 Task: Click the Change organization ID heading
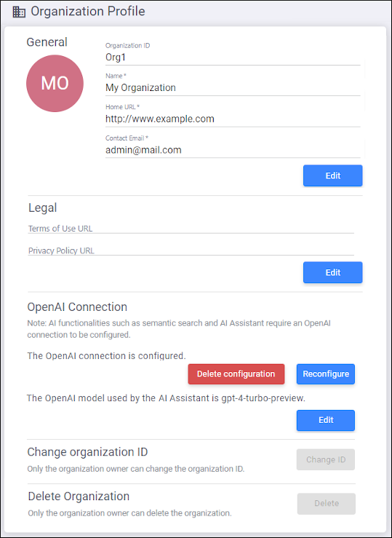[x=87, y=452]
